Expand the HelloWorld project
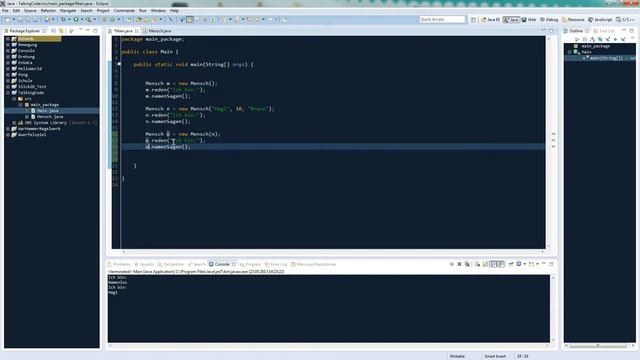The width and height of the screenshot is (640, 360). 8,69
